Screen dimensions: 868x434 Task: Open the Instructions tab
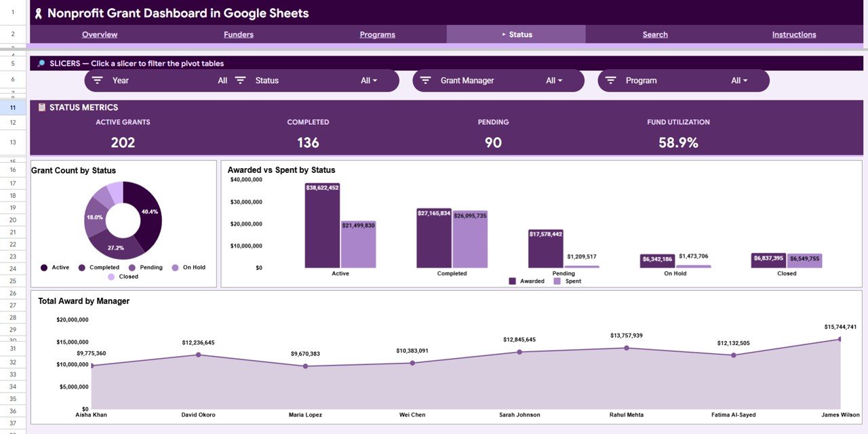pos(794,35)
